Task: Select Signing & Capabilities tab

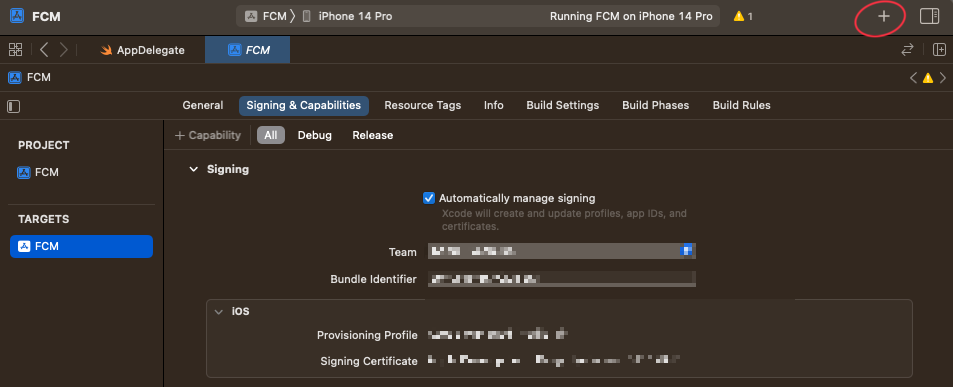Action: point(303,105)
